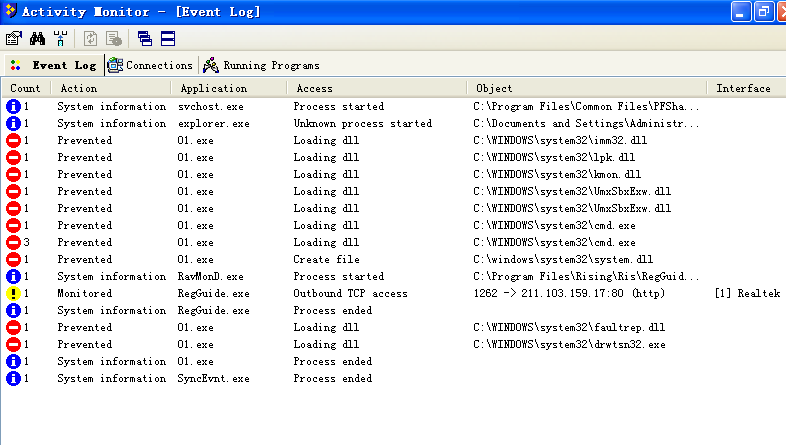Click info icon of explorer.exe row
Image resolution: width=786 pixels, height=445 pixels.
pyautogui.click(x=14, y=123)
